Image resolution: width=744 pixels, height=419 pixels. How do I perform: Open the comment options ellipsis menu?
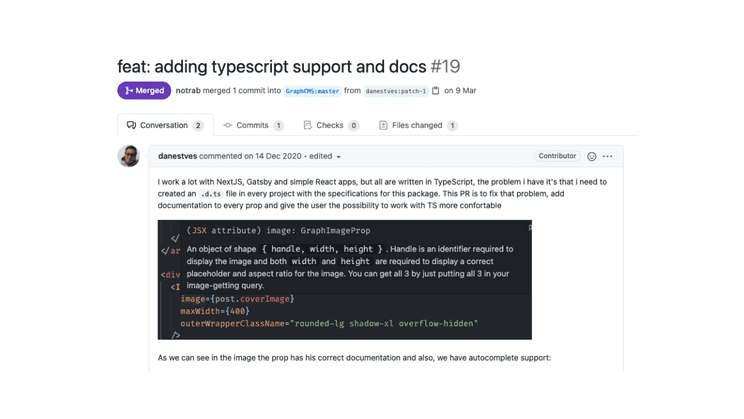pyautogui.click(x=608, y=156)
